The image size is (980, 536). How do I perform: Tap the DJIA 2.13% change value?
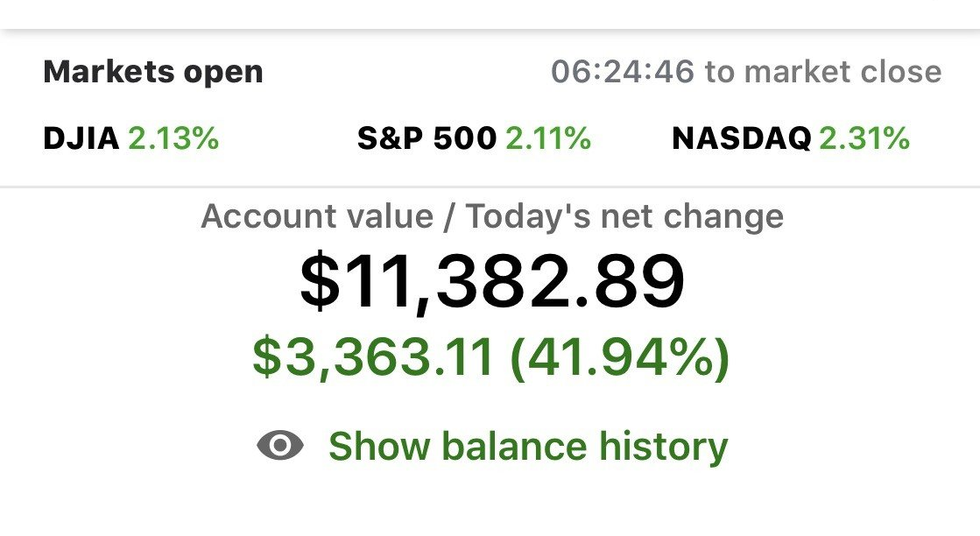point(173,138)
